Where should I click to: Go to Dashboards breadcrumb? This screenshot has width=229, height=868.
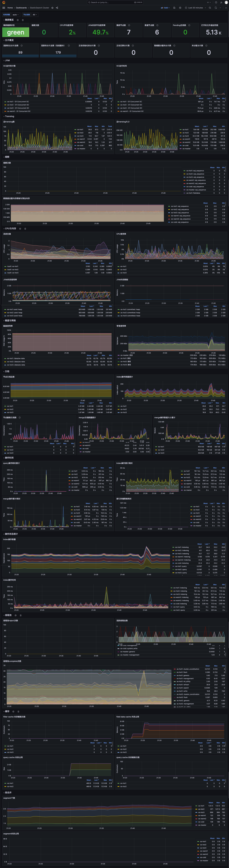(21, 8)
